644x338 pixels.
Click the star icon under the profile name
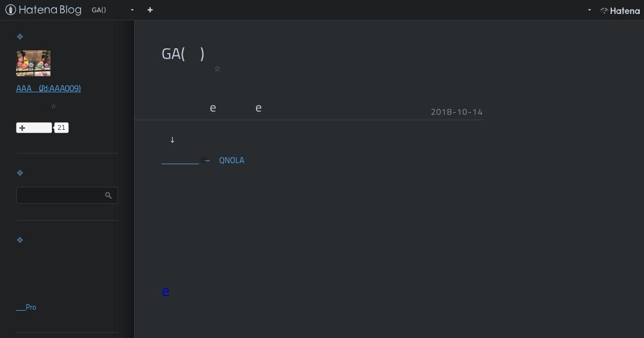click(x=53, y=106)
